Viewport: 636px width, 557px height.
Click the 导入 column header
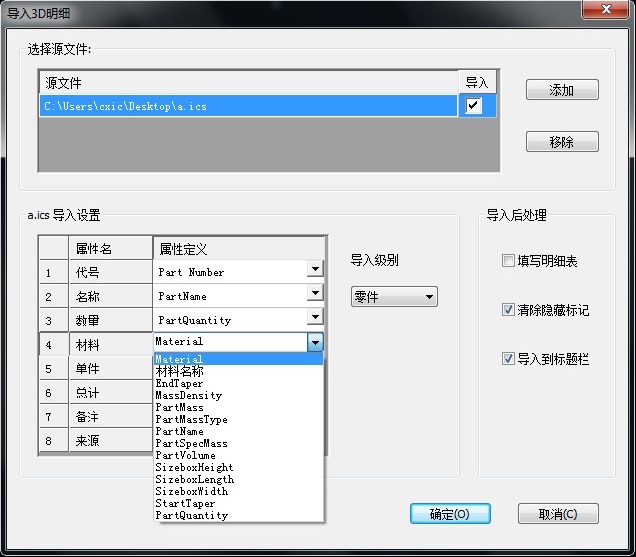coord(477,82)
